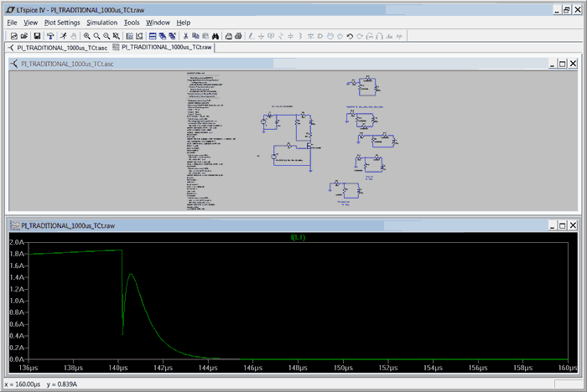Maximize the schematic .asc sub-window
The height and width of the screenshot is (392, 587).
click(562, 64)
